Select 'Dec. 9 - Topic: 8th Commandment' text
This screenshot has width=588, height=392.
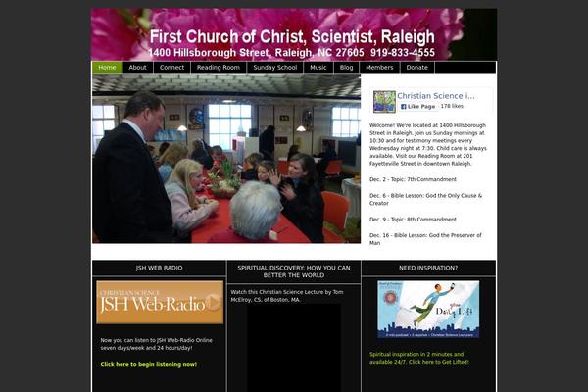(413, 220)
